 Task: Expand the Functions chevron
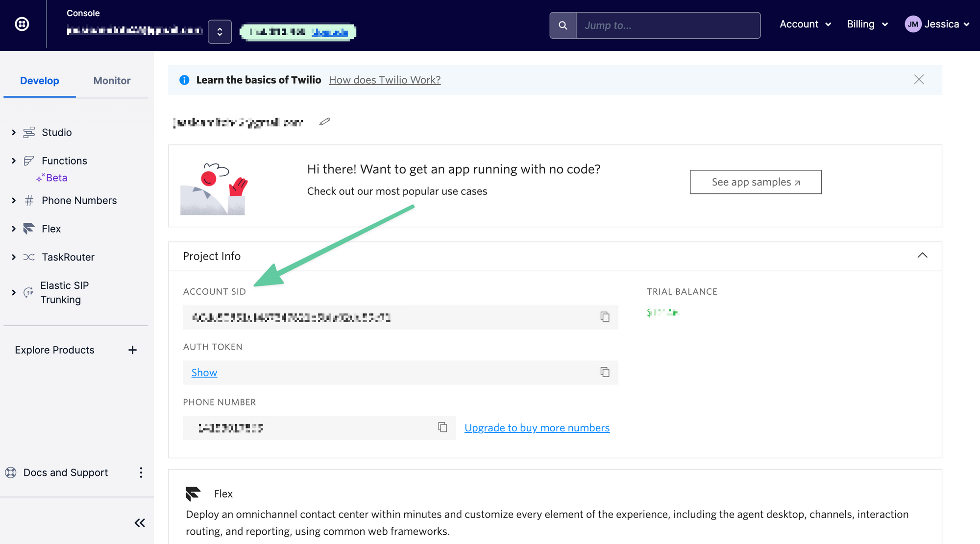click(14, 161)
